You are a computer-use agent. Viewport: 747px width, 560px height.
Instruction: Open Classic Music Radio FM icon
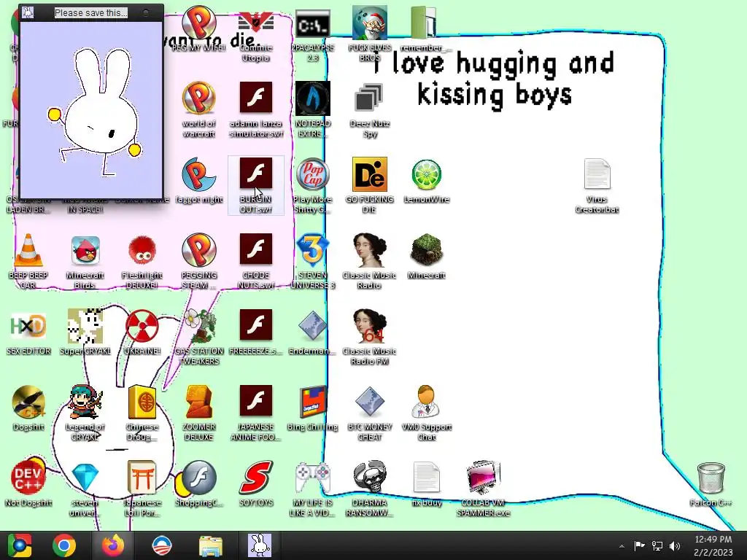tap(370, 337)
